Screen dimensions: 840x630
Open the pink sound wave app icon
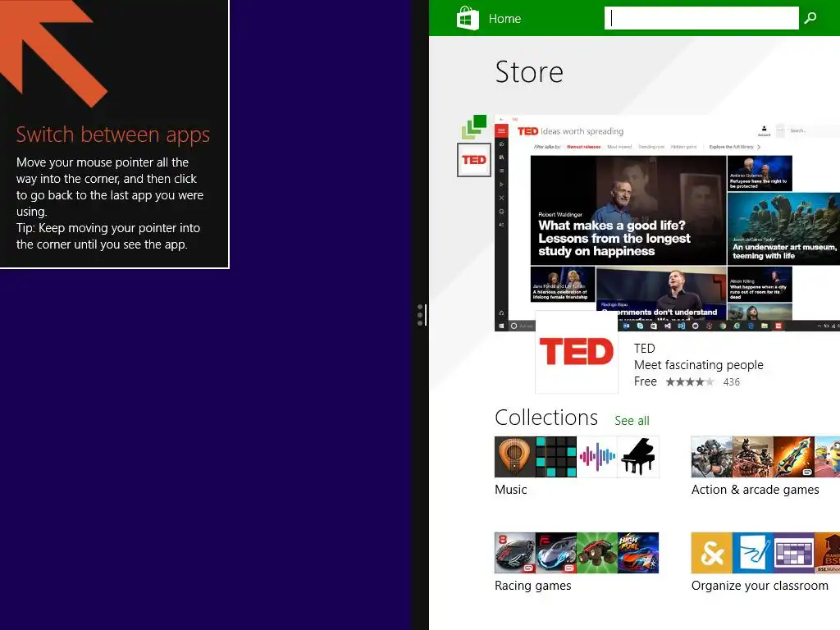[x=597, y=457]
